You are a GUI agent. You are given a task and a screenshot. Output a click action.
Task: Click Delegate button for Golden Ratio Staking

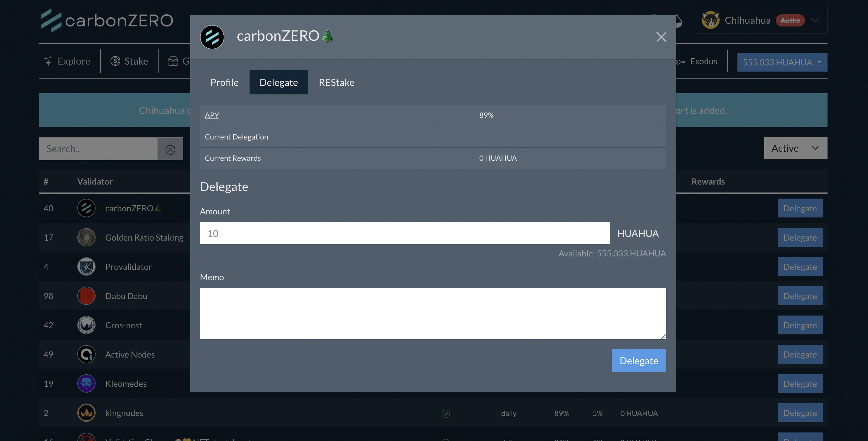point(800,237)
